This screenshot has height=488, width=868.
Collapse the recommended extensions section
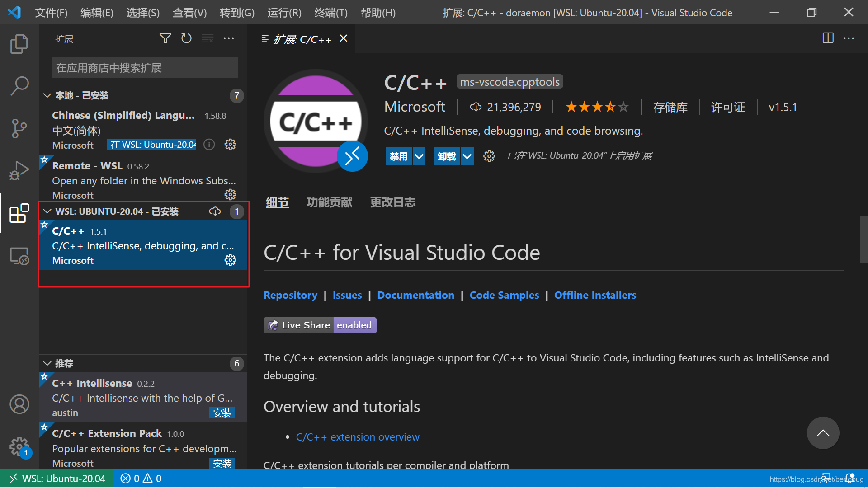(x=47, y=363)
